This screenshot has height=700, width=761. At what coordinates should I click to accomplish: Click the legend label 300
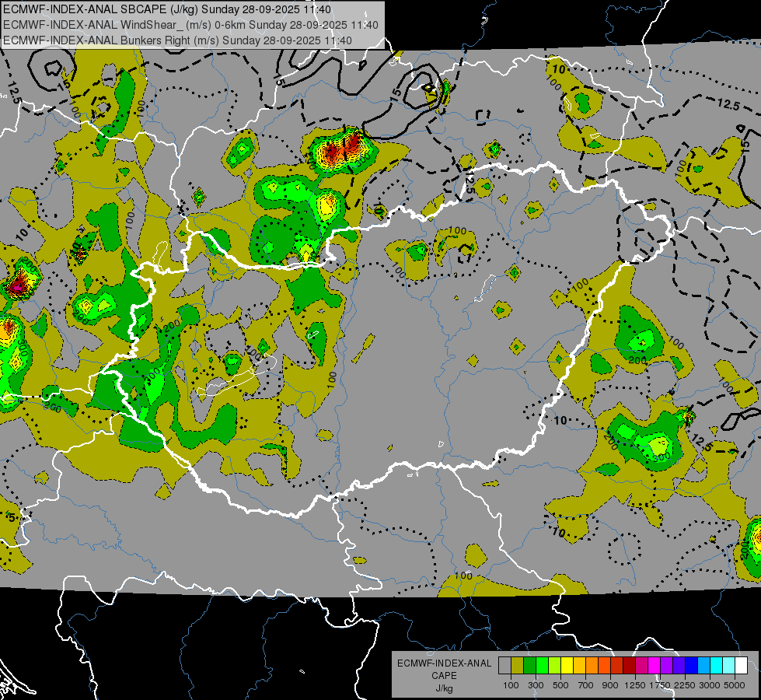tap(536, 685)
